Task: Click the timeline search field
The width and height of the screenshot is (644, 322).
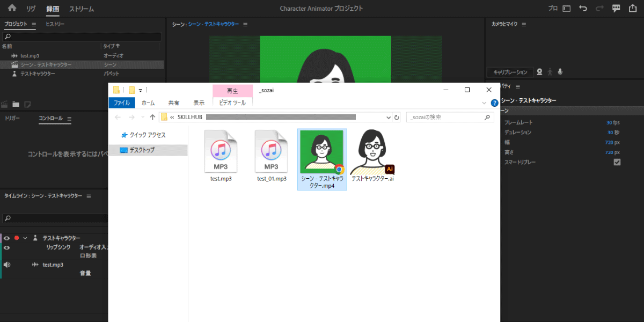Action: 55,218
